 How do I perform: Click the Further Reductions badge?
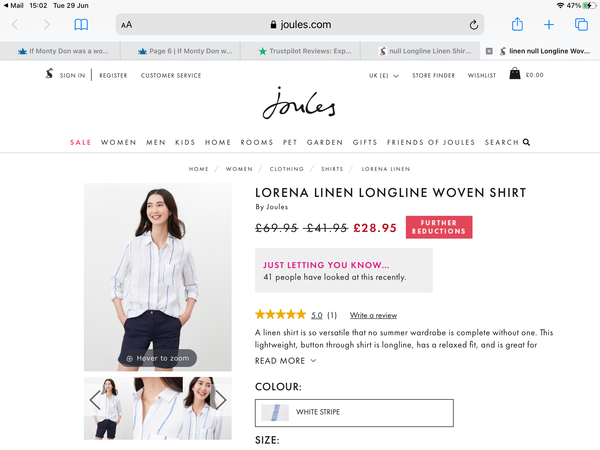(439, 227)
